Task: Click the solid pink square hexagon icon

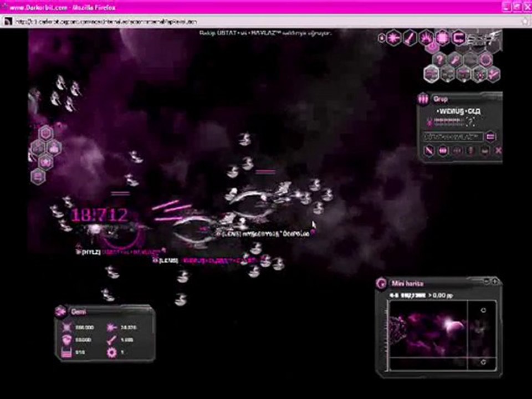Action: click(442, 38)
